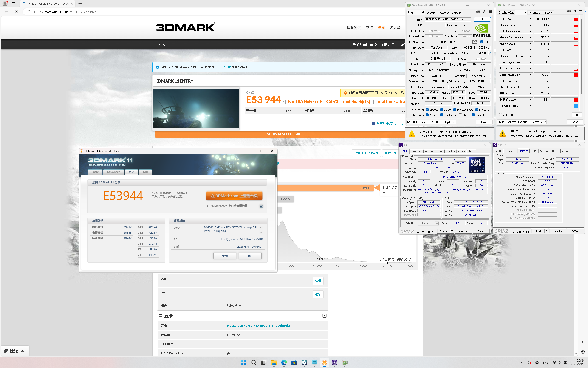Click the Lookup button in GPU-Z
This screenshot has height=368, width=588.
(482, 20)
